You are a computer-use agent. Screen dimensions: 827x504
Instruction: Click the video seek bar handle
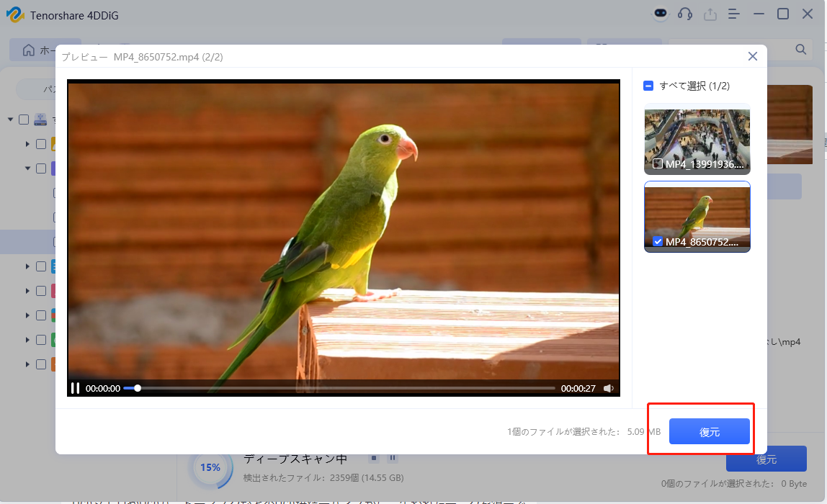coord(138,388)
